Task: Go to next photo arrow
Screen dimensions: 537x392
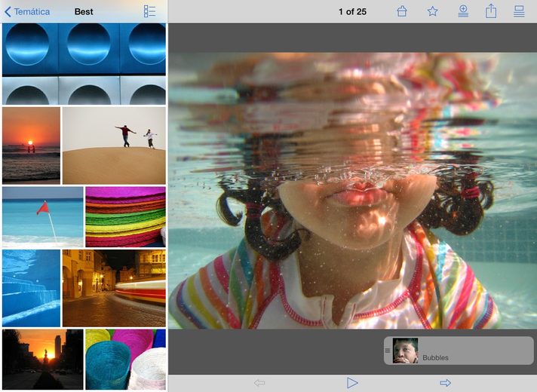Action: (x=445, y=383)
